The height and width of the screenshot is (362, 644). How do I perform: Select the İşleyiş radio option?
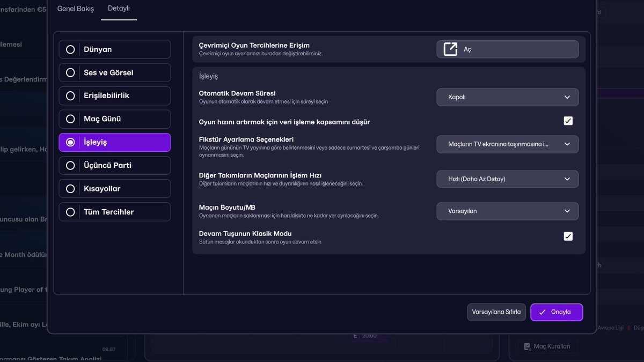tap(115, 142)
